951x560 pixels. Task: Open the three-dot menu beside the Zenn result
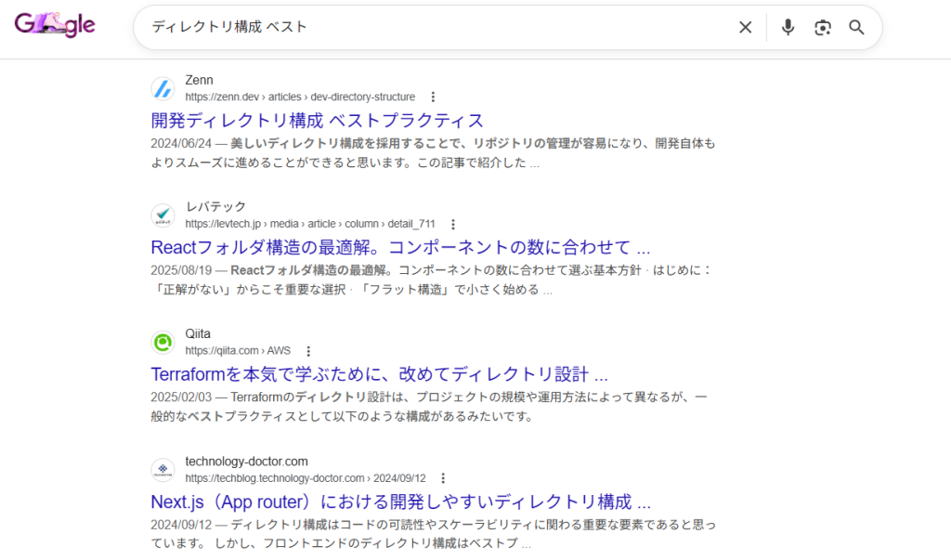(433, 97)
